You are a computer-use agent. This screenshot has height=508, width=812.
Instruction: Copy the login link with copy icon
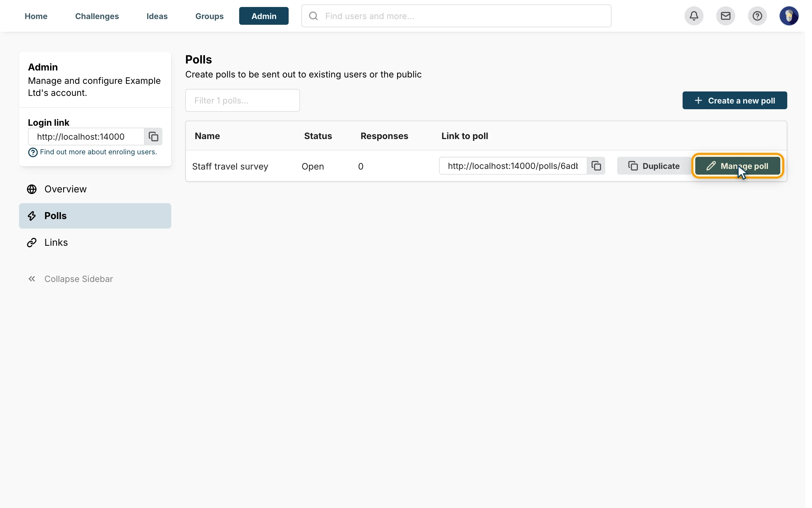pyautogui.click(x=153, y=137)
